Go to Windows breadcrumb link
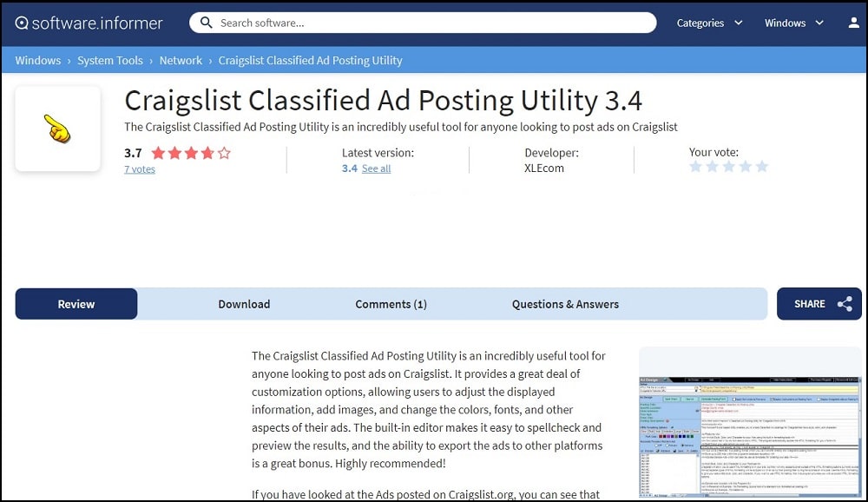 [37, 61]
